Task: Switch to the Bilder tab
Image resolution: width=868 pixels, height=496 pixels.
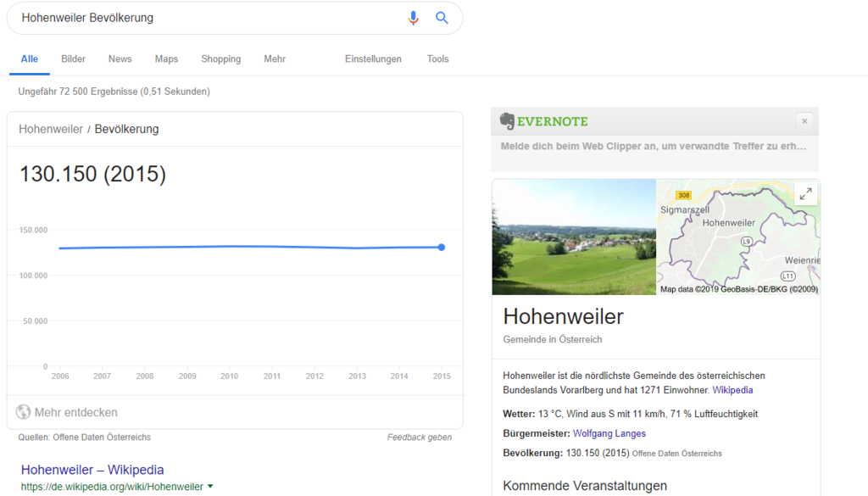Action: 74,59
